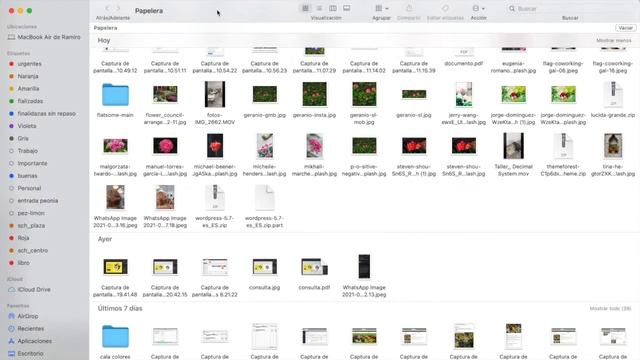Switch to list view in toolbar
640x360 pixels.
point(319,8)
